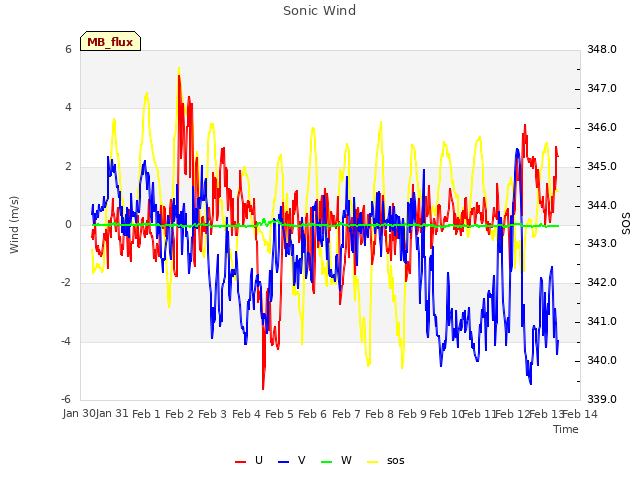640x480 pixels.
Task: Click the left axis value -4
Action: tap(66, 341)
